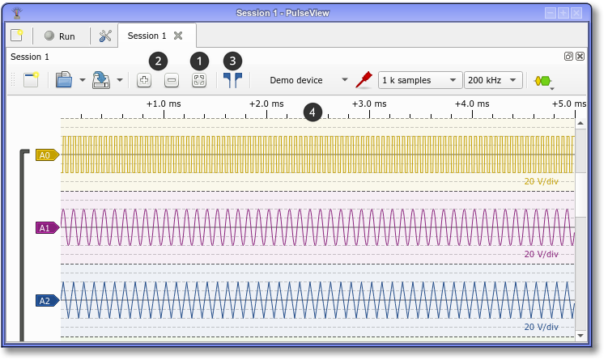This screenshot has width=608, height=364.
Task: Click the zoom out button
Action: pos(172,80)
